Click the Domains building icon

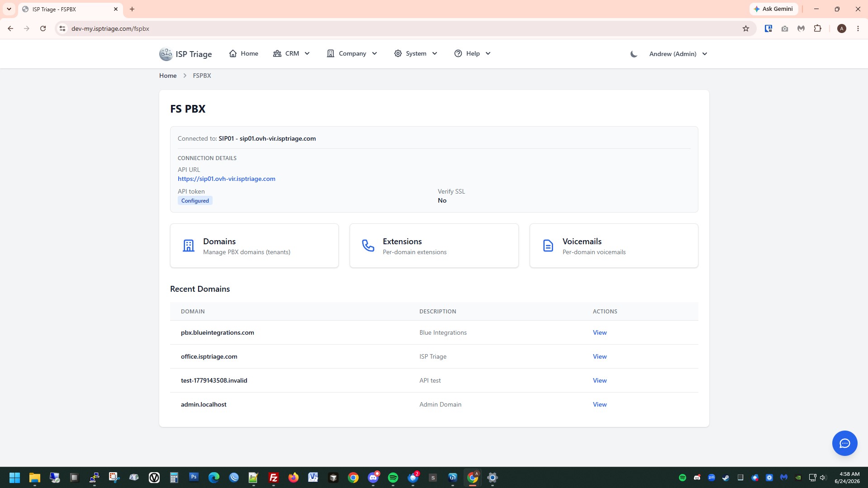point(188,246)
